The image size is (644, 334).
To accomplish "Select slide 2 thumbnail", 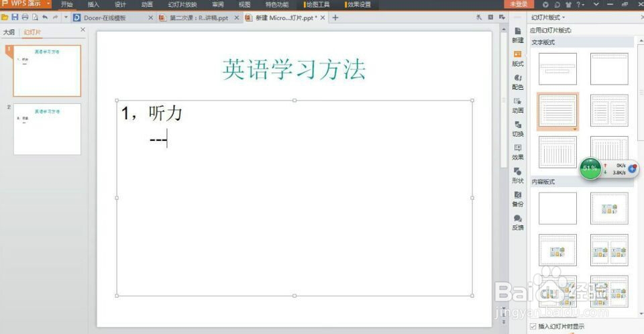I will coord(47,129).
